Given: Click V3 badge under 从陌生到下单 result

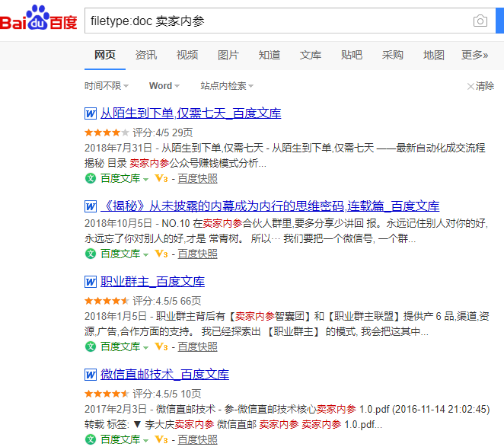Looking at the screenshot, I should point(161,178).
